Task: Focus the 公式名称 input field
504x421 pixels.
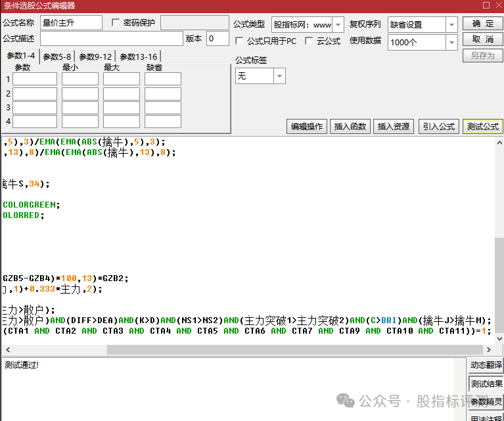Action: 72,22
